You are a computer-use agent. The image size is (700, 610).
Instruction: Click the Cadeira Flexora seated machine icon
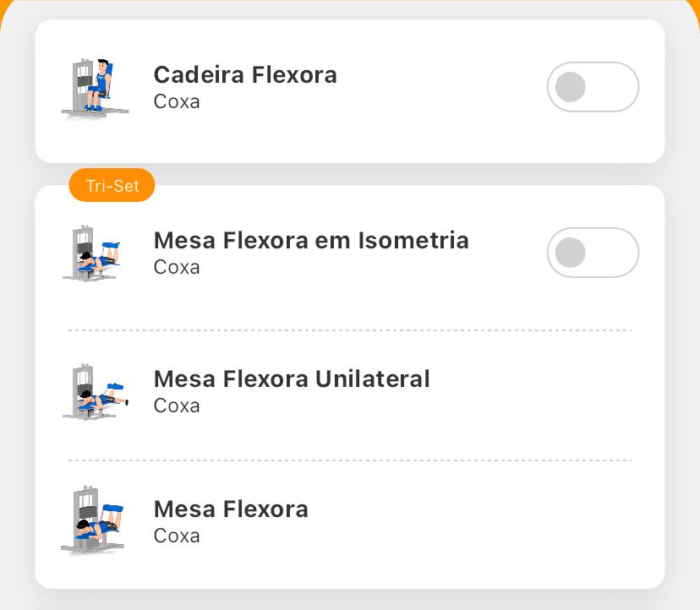pos(95,88)
